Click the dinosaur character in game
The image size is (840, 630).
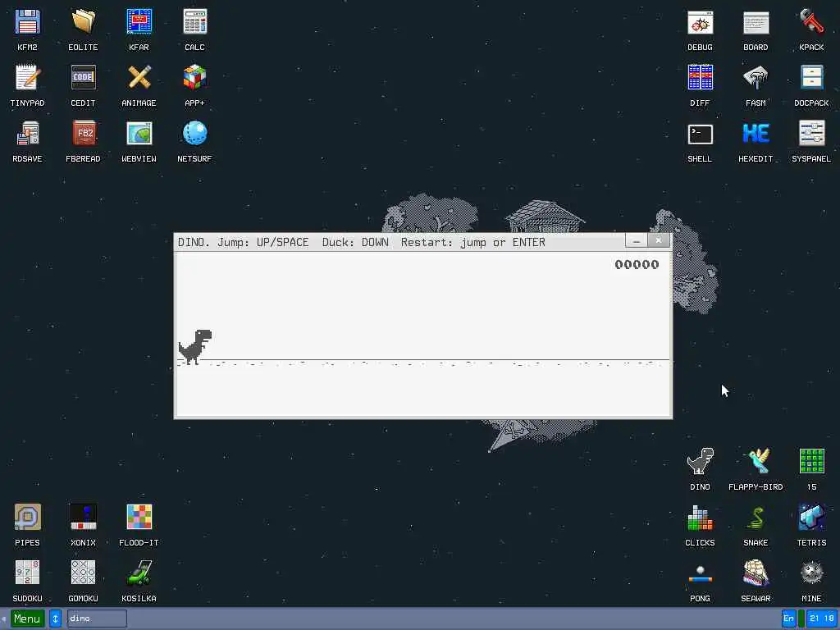195,348
